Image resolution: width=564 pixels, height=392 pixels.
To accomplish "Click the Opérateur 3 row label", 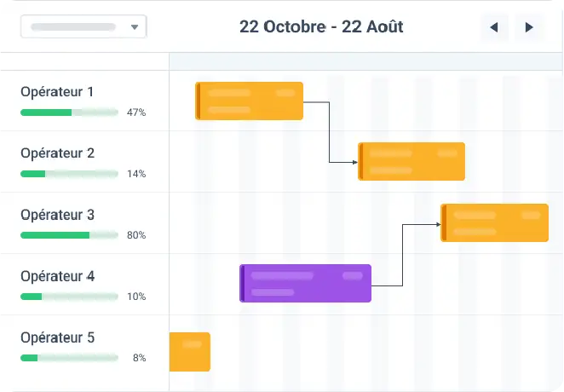I will [58, 215].
